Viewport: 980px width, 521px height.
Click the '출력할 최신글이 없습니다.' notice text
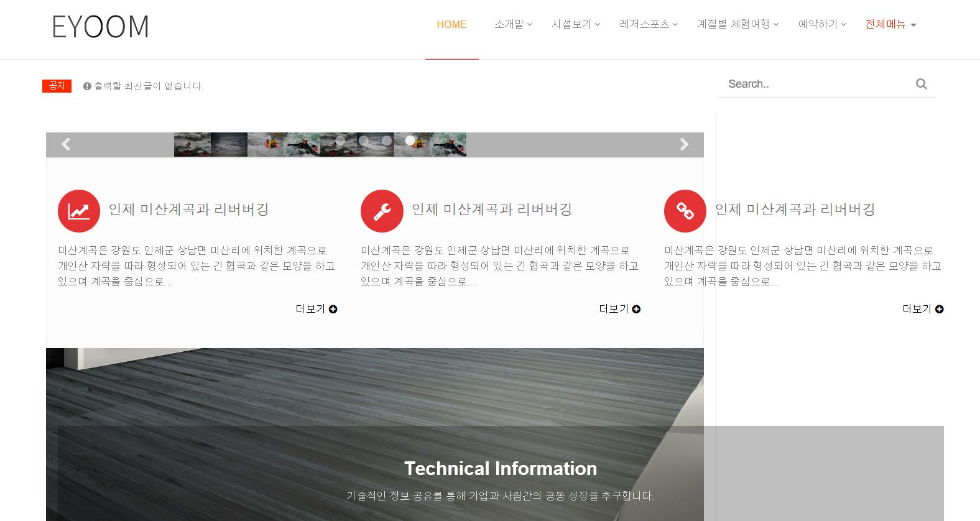(149, 86)
